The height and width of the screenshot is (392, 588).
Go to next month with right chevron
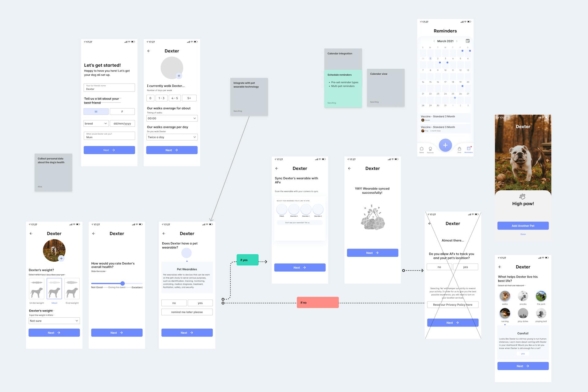(457, 41)
